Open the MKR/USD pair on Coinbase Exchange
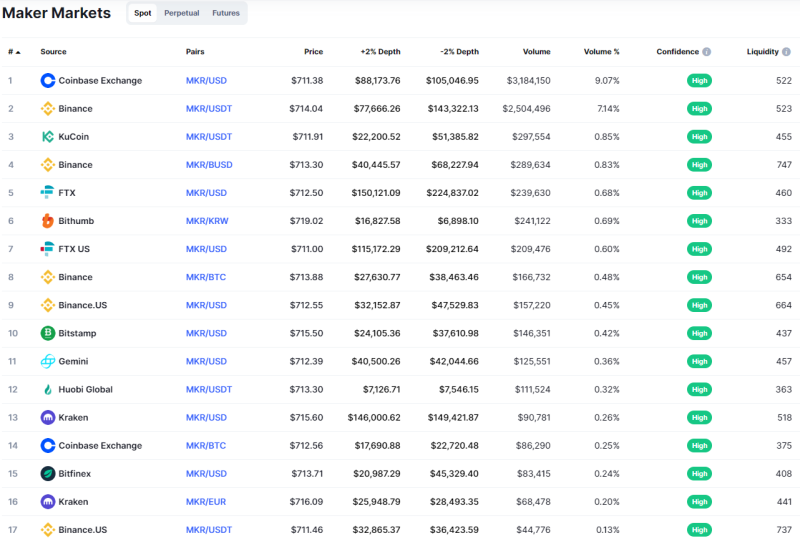The height and width of the screenshot is (541, 800). pos(206,81)
